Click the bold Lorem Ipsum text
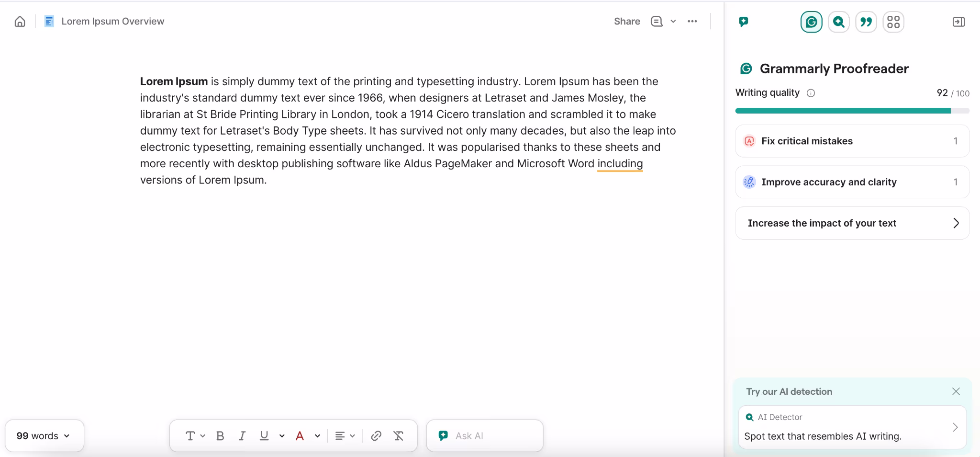The width and height of the screenshot is (980, 457). pos(174,81)
